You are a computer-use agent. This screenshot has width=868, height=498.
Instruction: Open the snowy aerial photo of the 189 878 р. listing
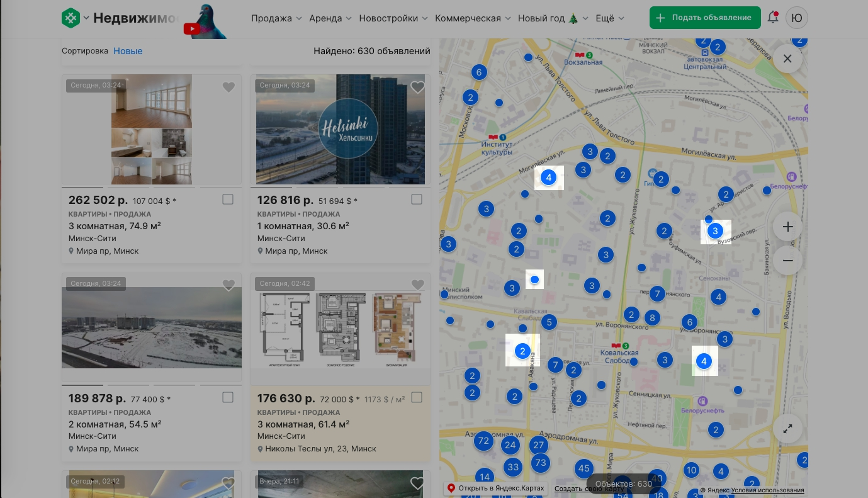tap(152, 327)
